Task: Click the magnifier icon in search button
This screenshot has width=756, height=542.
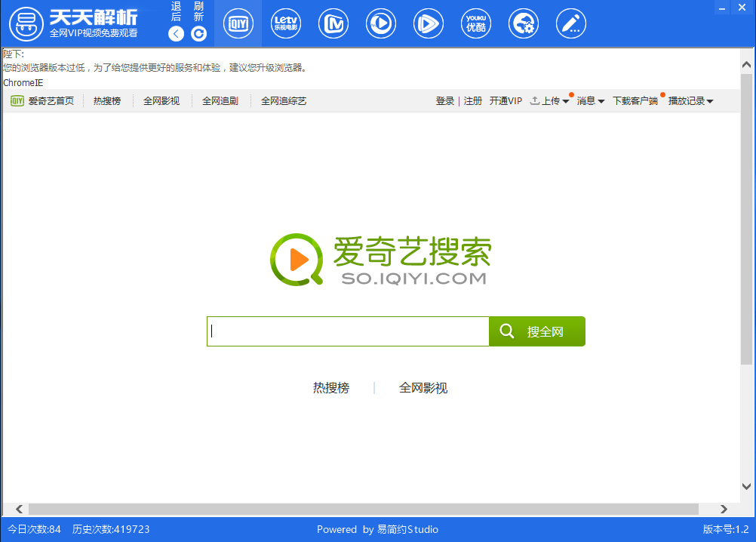Action: pyautogui.click(x=507, y=331)
